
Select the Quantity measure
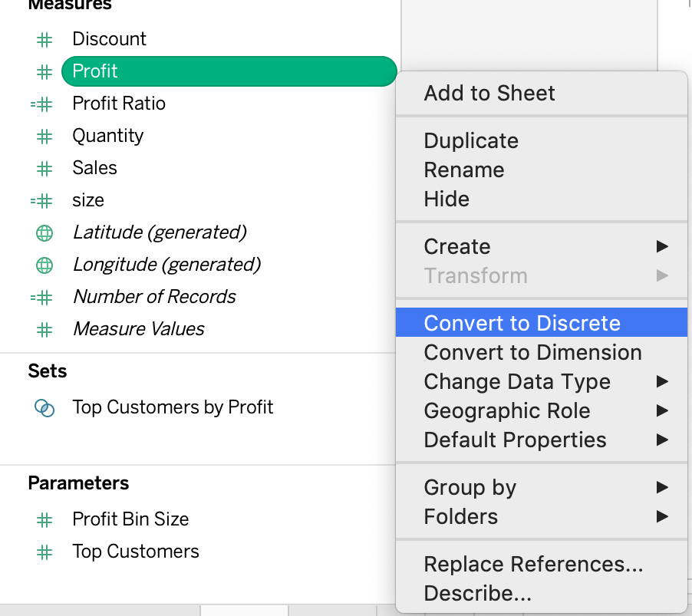coord(108,137)
